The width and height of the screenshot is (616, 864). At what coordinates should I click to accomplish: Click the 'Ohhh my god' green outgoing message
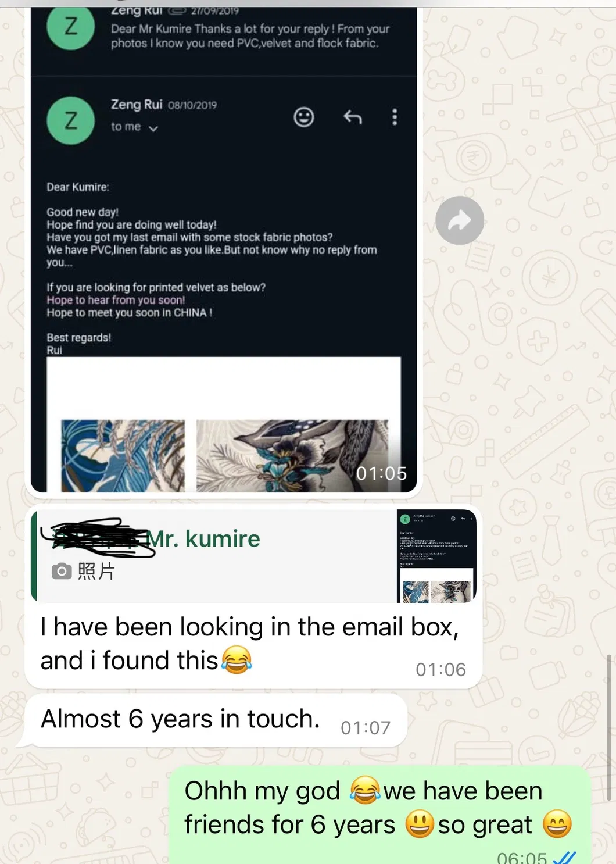pyautogui.click(x=379, y=815)
